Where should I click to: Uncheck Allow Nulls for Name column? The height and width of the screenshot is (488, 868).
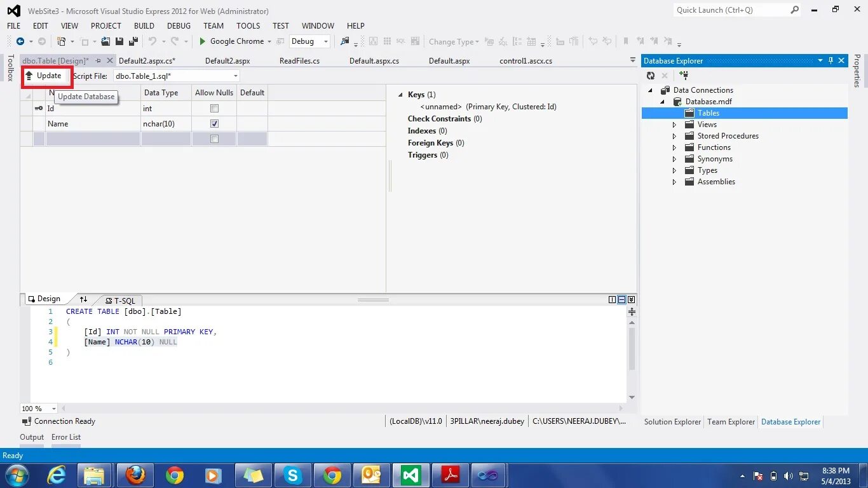coord(214,124)
